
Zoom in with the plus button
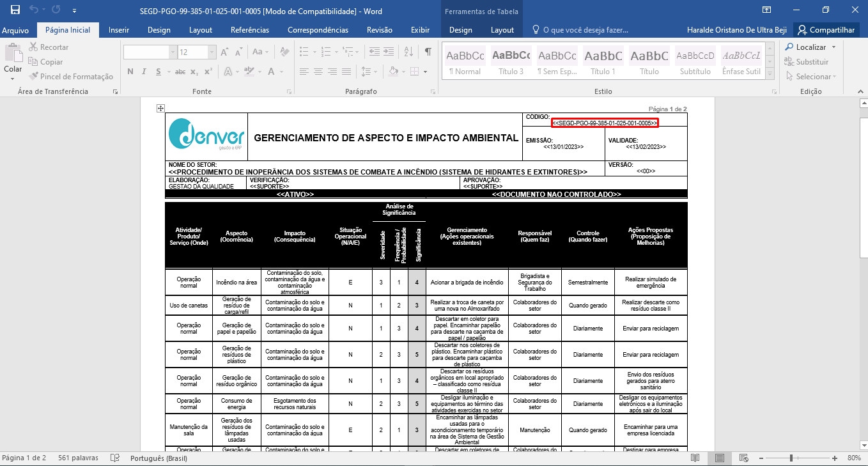(835, 458)
